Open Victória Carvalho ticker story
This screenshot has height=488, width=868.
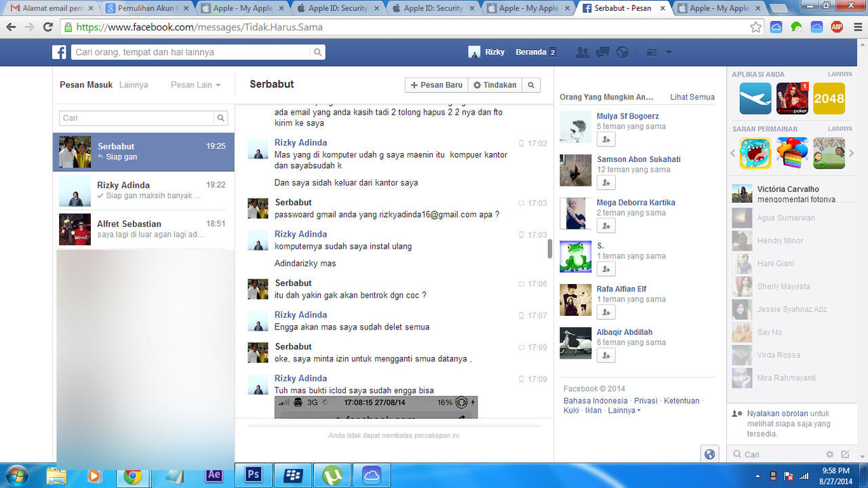[792, 194]
